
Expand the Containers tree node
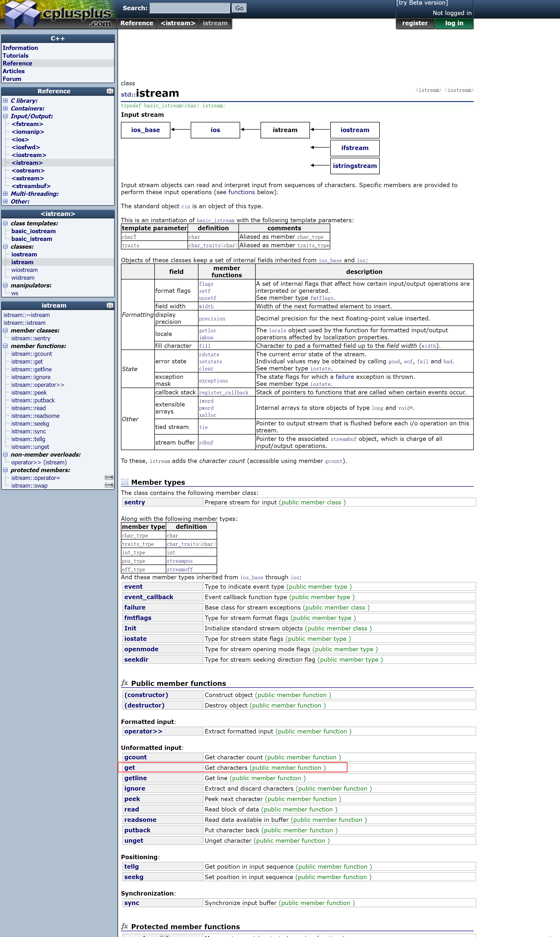pyautogui.click(x=5, y=108)
